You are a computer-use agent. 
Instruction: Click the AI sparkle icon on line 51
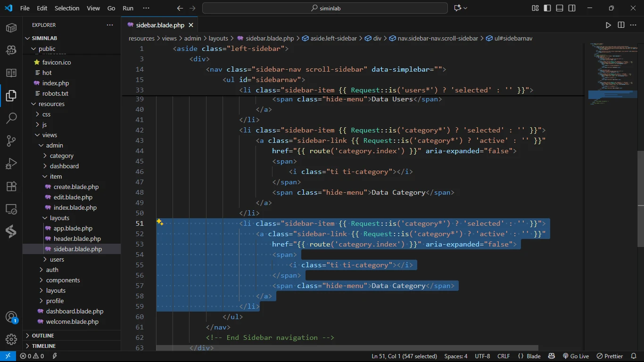click(x=160, y=222)
